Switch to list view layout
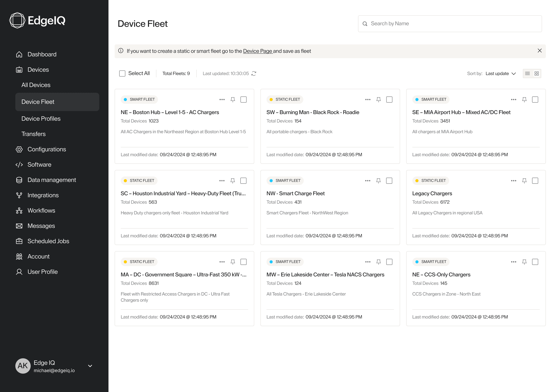 [x=527, y=73]
